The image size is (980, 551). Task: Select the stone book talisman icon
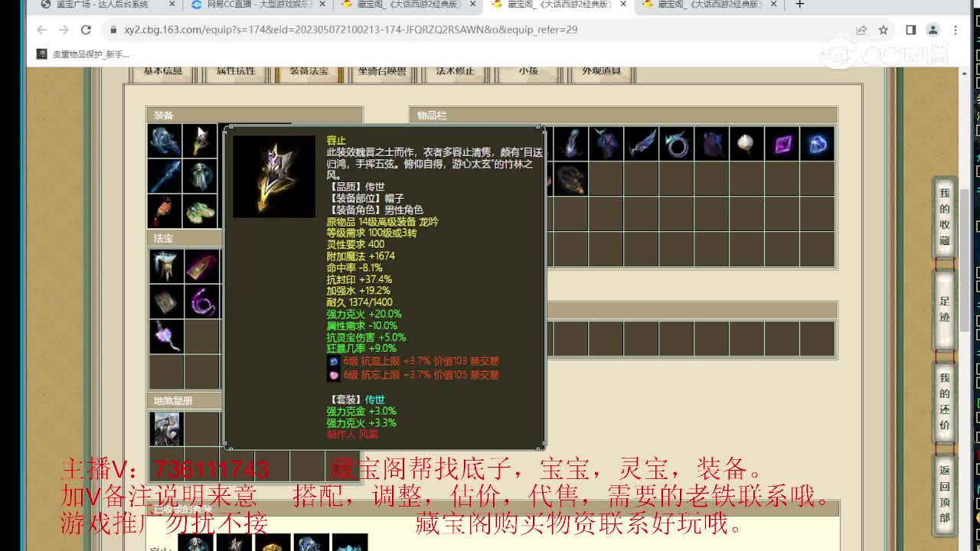point(165,302)
